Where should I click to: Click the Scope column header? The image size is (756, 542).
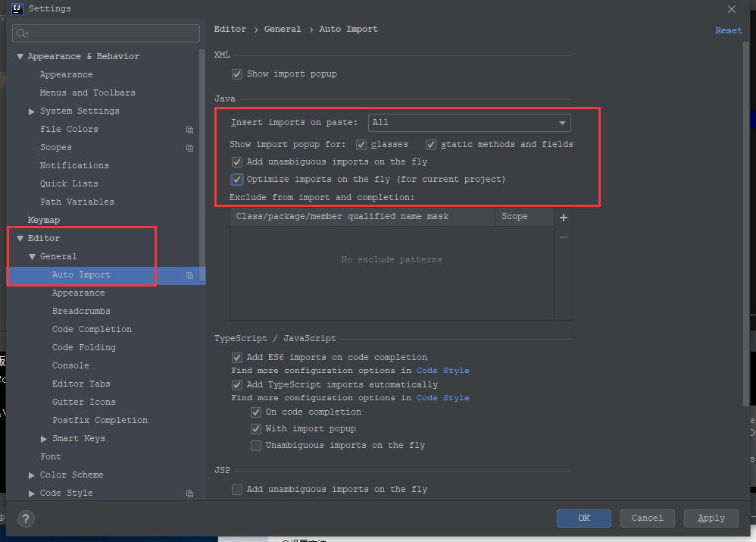coord(524,217)
